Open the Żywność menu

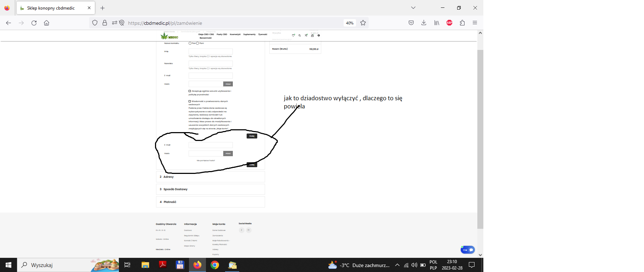[x=263, y=34]
